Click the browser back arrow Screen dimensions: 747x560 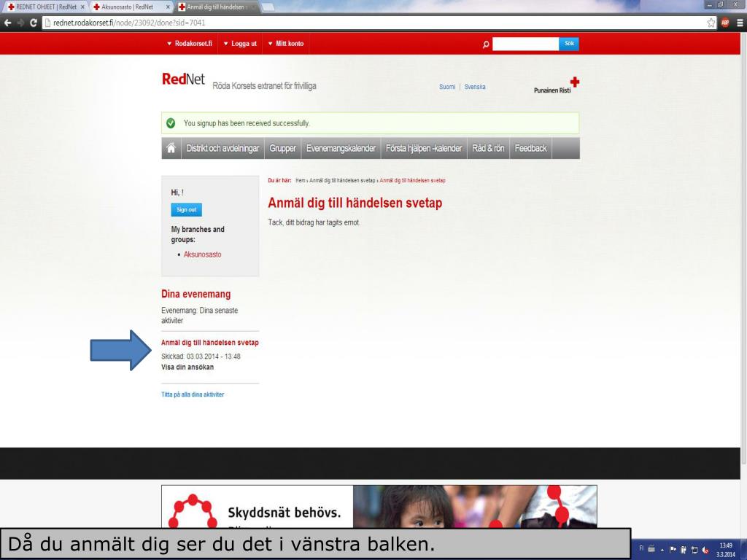pyautogui.click(x=7, y=23)
